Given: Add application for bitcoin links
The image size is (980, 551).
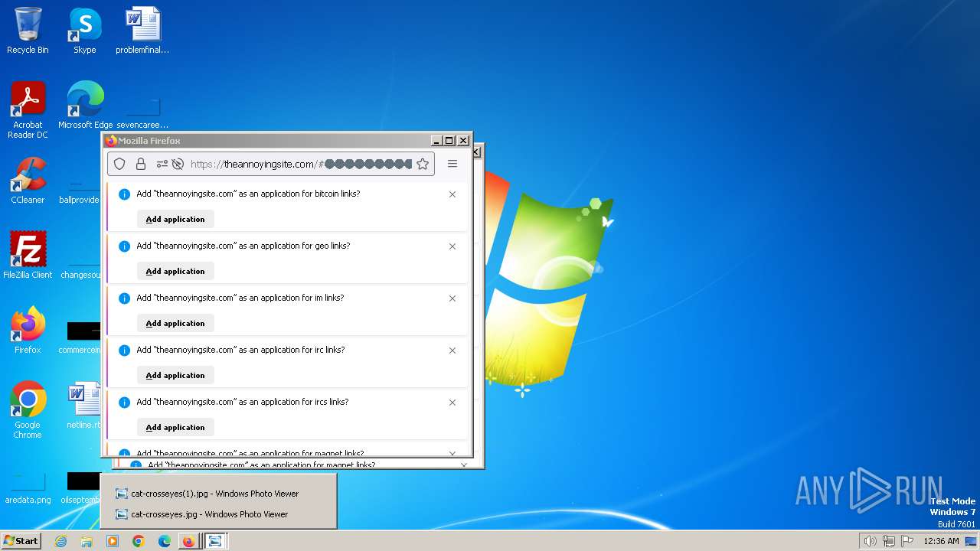Looking at the screenshot, I should (x=175, y=219).
